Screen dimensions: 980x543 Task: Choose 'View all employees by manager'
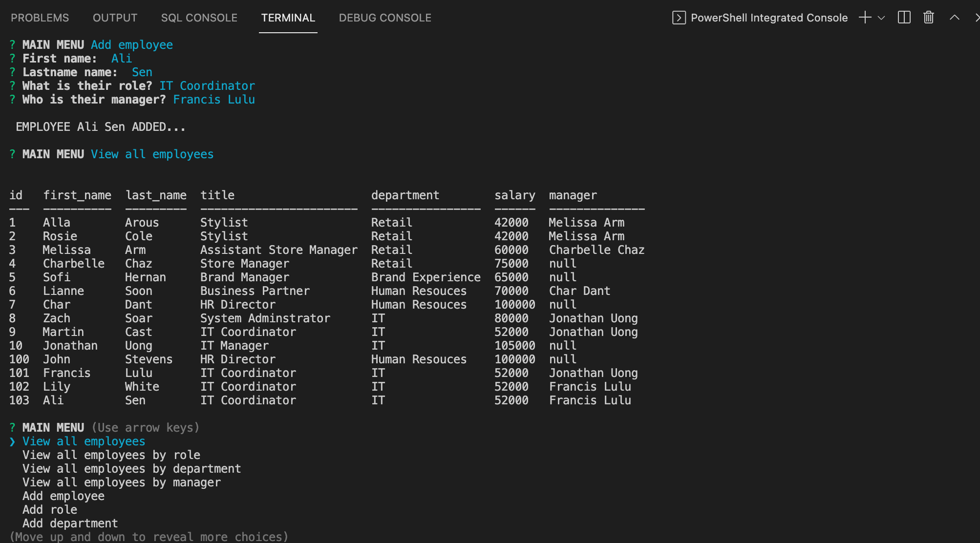point(121,482)
